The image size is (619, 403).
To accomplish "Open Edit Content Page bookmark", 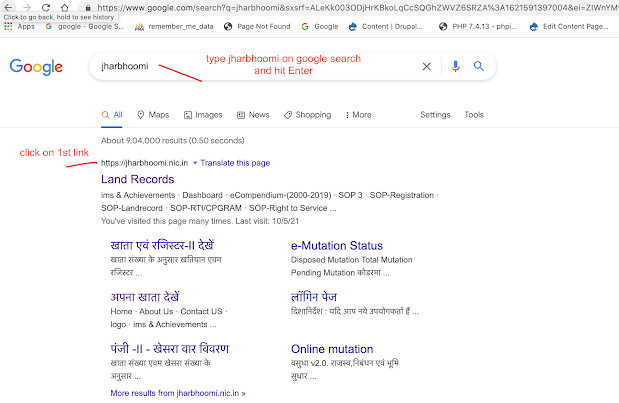I will click(x=569, y=26).
